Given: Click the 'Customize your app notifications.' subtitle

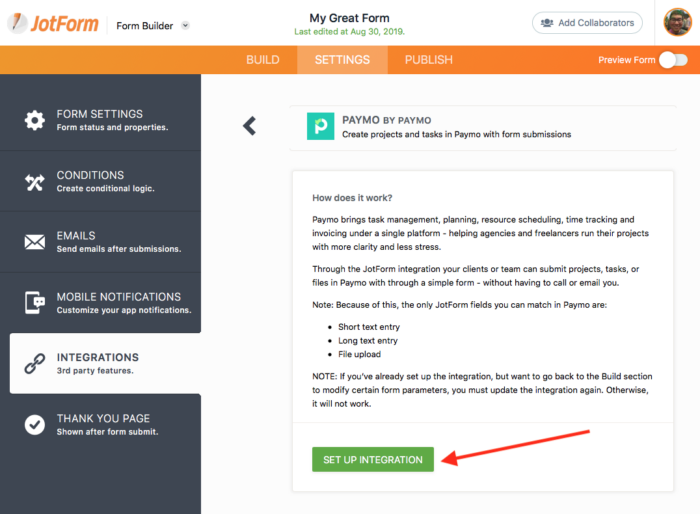Looking at the screenshot, I should pyautogui.click(x=124, y=310).
